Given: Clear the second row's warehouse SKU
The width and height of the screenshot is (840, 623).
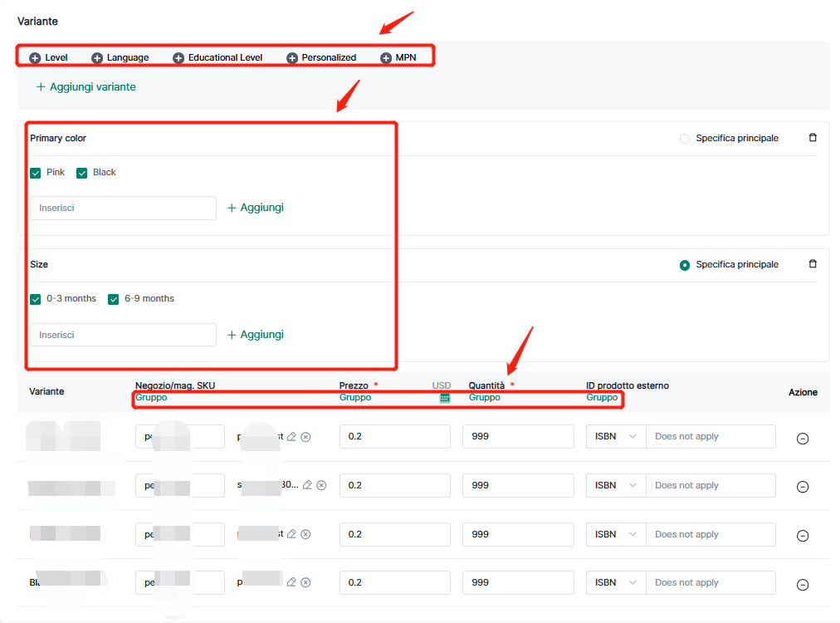Looking at the screenshot, I should [x=321, y=485].
